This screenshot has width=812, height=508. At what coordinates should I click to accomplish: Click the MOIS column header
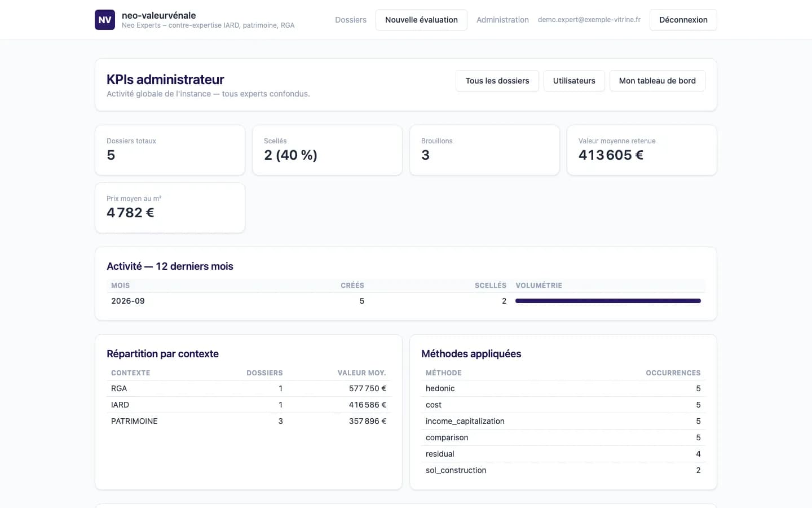point(120,286)
